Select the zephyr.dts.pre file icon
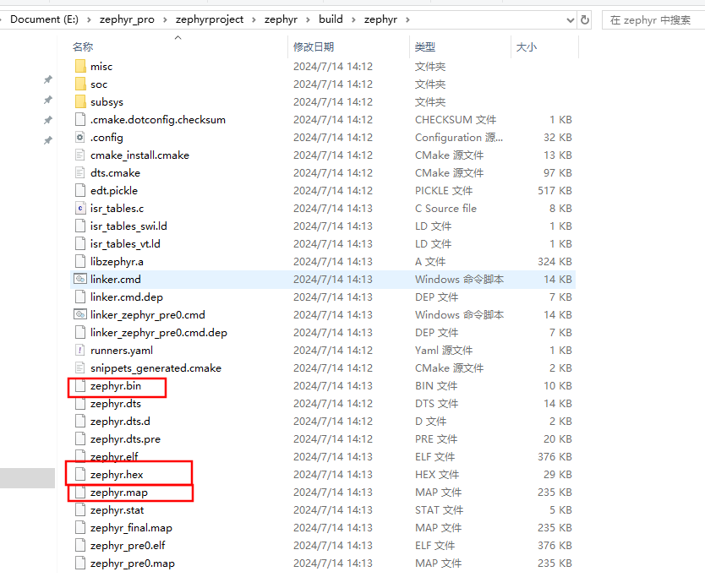 80,438
